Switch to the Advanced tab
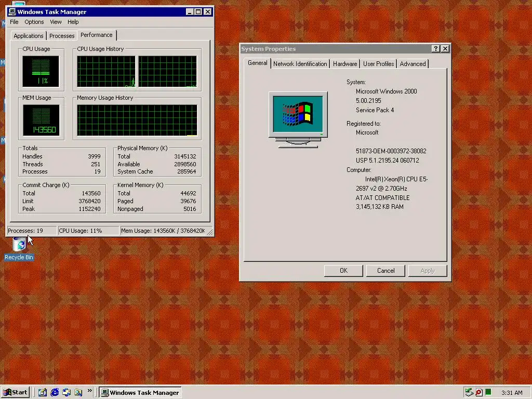Image resolution: width=532 pixels, height=399 pixels. tap(413, 64)
